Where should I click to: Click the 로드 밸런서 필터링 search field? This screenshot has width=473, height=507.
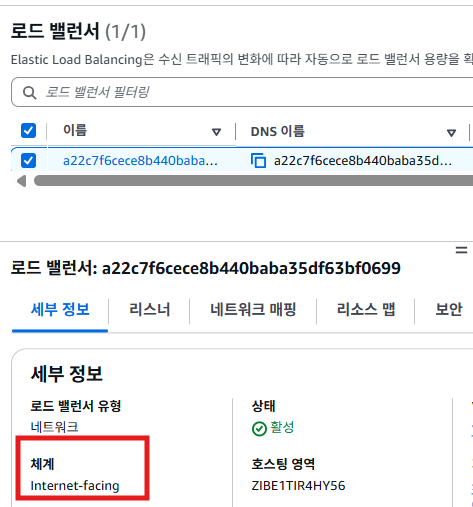coord(242,92)
